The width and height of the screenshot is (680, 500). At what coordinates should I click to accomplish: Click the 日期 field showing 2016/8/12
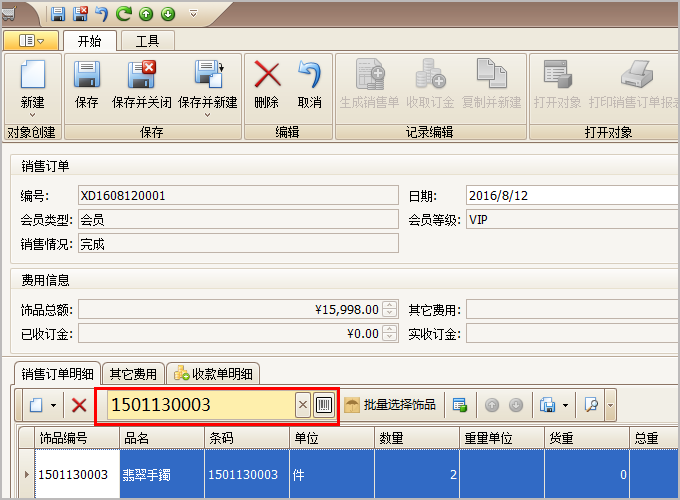coord(573,196)
